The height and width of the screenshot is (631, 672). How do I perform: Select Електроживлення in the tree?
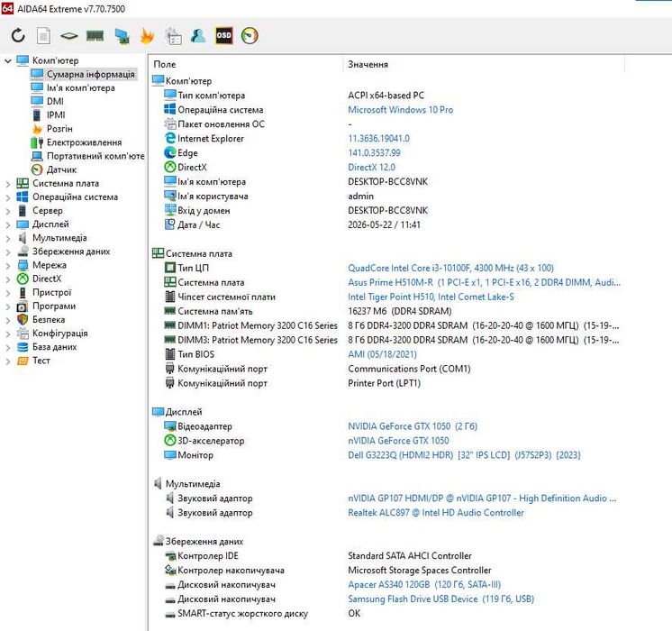pyautogui.click(x=84, y=142)
